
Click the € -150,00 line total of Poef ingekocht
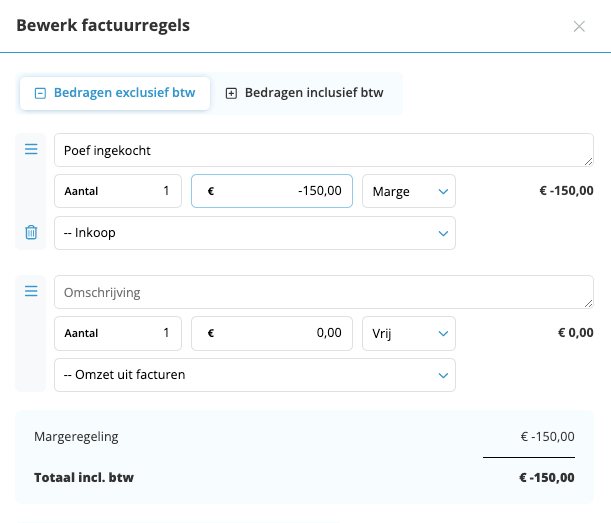click(566, 191)
